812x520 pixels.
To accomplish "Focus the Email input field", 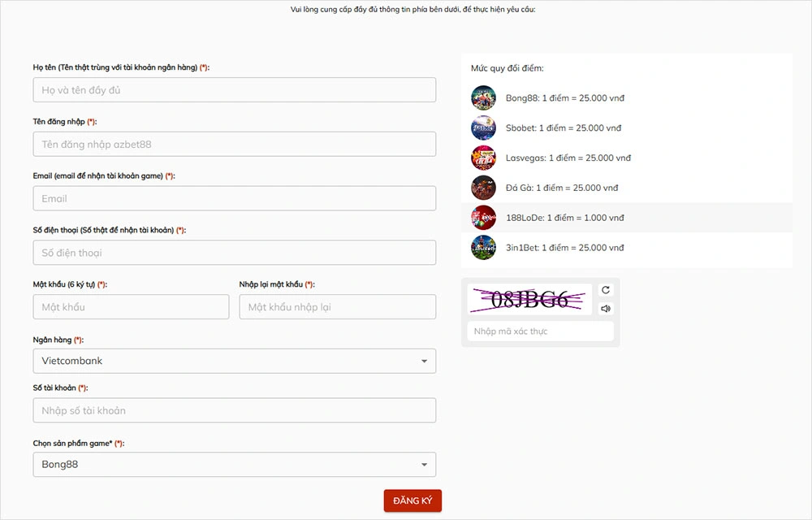I will tap(235, 198).
